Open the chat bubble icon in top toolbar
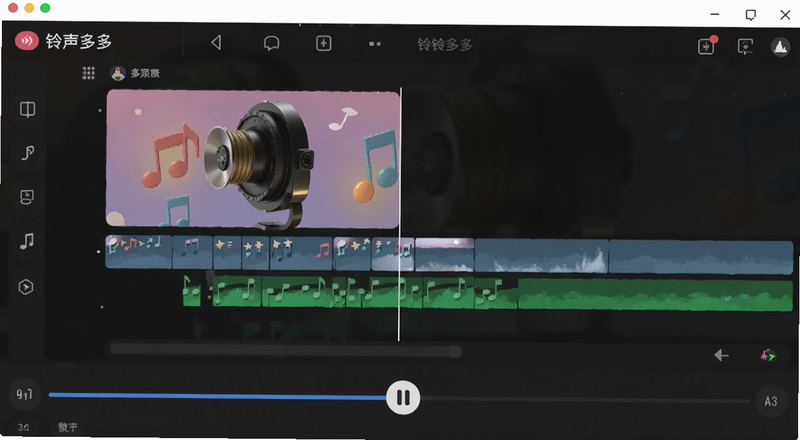 tap(271, 43)
